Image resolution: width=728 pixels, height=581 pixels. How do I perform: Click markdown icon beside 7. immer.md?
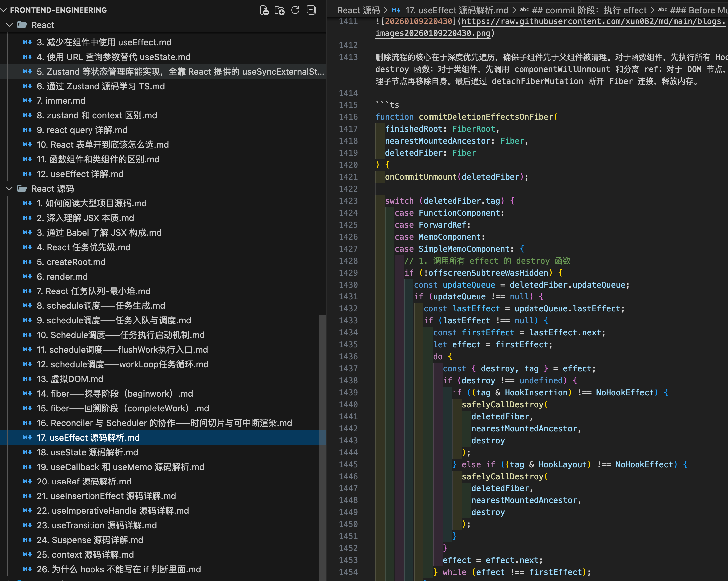point(27,101)
